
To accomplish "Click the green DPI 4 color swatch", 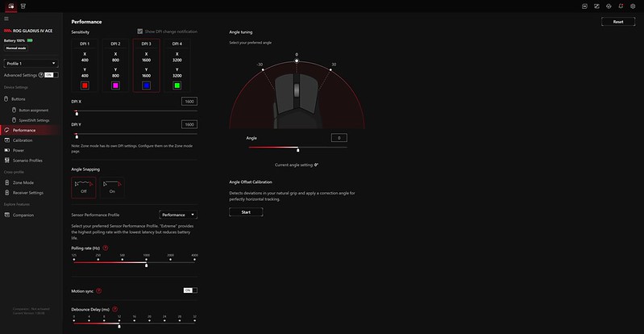I will (x=177, y=86).
